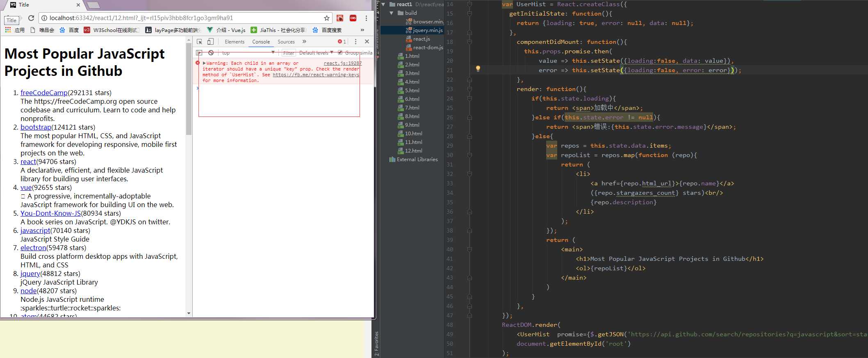The height and width of the screenshot is (358, 868).
Task: Open the react.js:19287 source link
Action: pyautogui.click(x=343, y=63)
